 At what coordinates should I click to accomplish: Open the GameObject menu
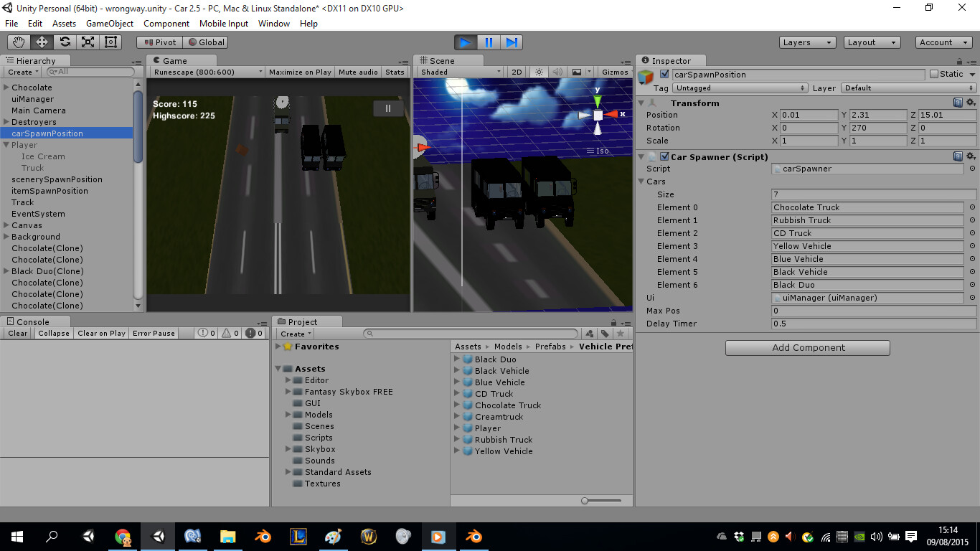pyautogui.click(x=108, y=24)
